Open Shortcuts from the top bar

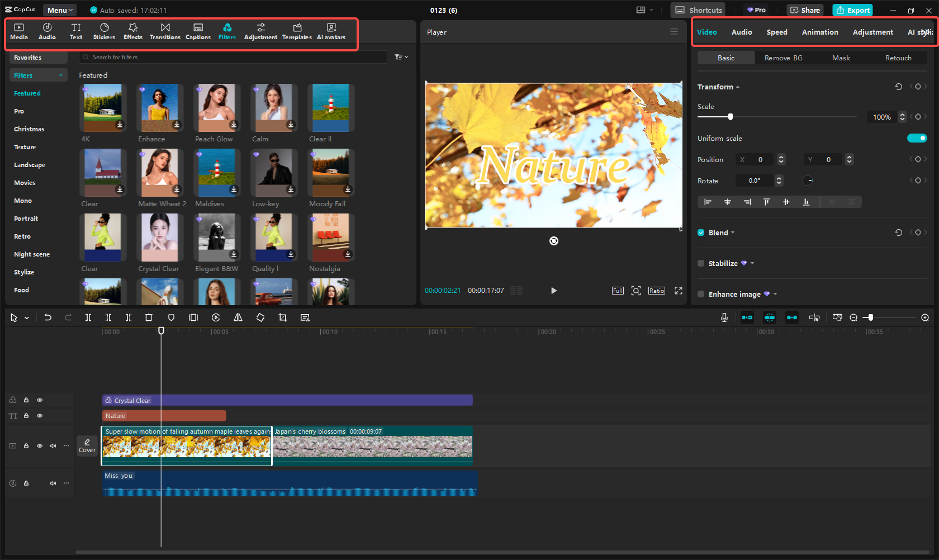[x=697, y=10]
